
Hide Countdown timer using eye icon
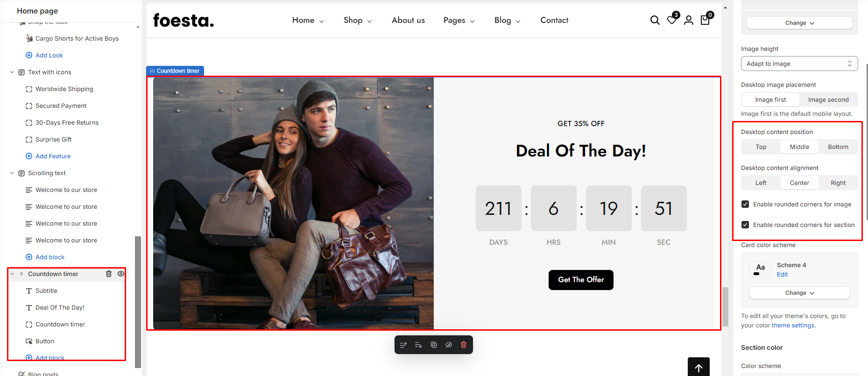(x=121, y=274)
